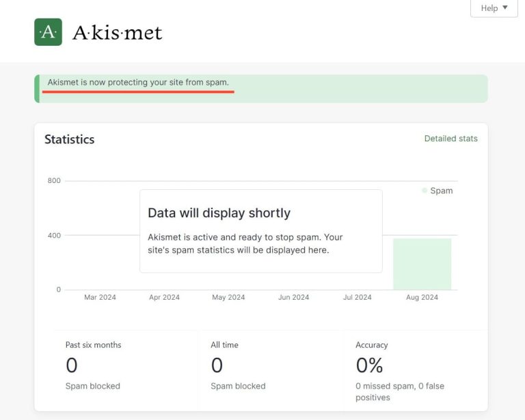Image resolution: width=525 pixels, height=420 pixels.
Task: Select the August 2024 spam bar
Action: pos(422,264)
